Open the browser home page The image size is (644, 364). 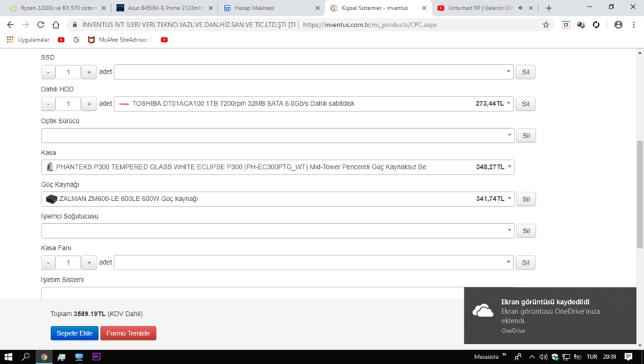[56, 24]
